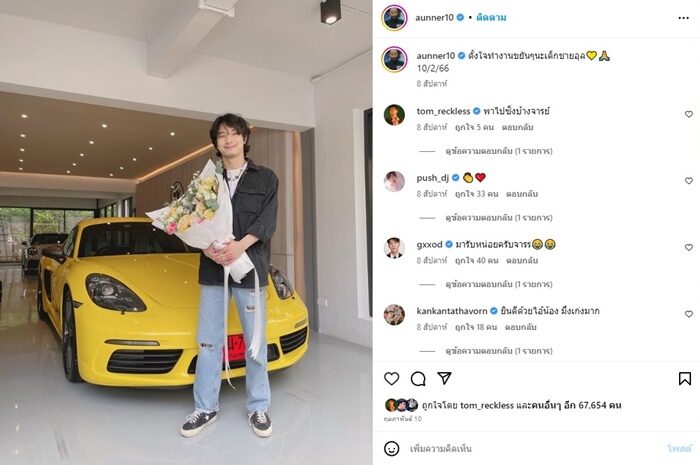Open the three-dot more options menu
The height and width of the screenshot is (465, 700).
[x=683, y=18]
